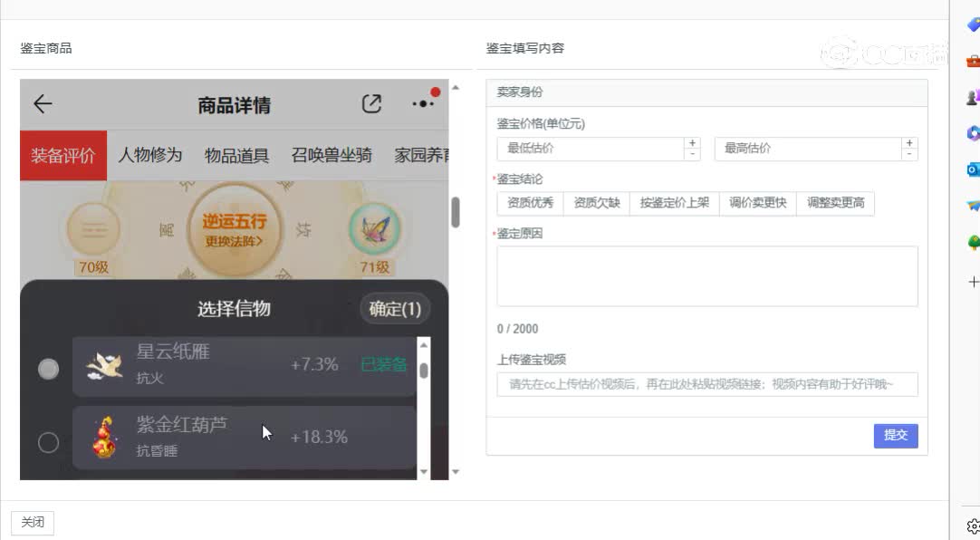Click the 星云纸雁 item name
Screen dimensions: 980x540
click(173, 352)
